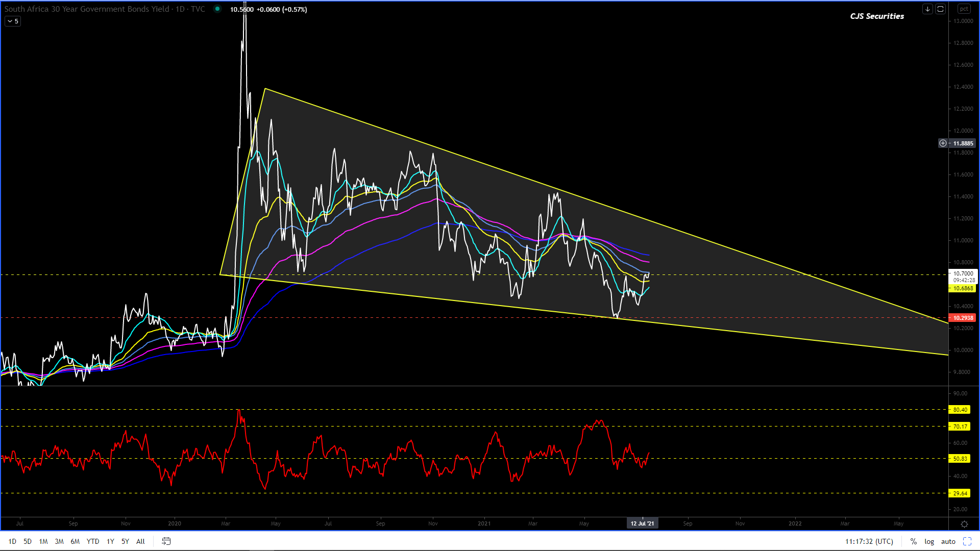Click the plus icon beside 11.8885 price
Image resolution: width=980 pixels, height=551 pixels.
point(943,143)
